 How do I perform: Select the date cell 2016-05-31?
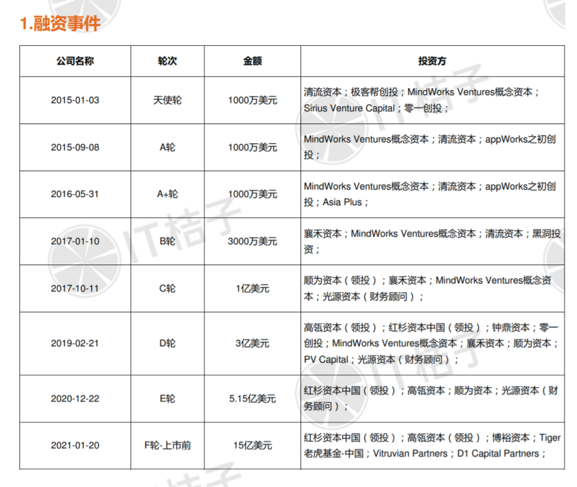pos(75,194)
